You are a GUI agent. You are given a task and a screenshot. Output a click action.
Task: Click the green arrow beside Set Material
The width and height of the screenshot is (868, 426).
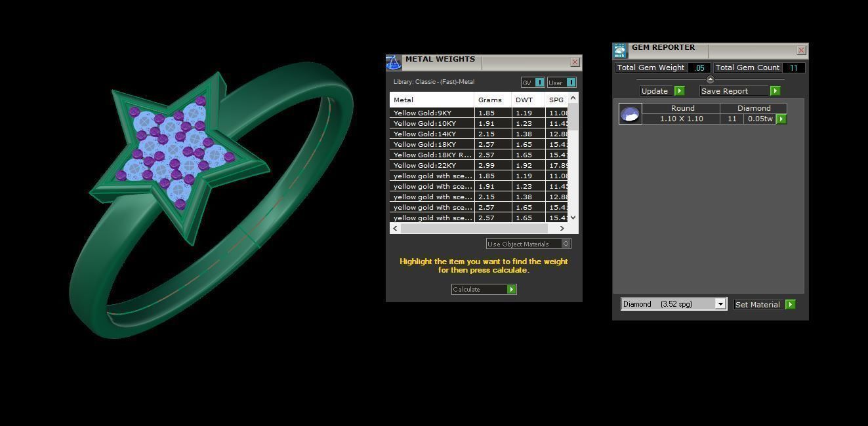[790, 305]
